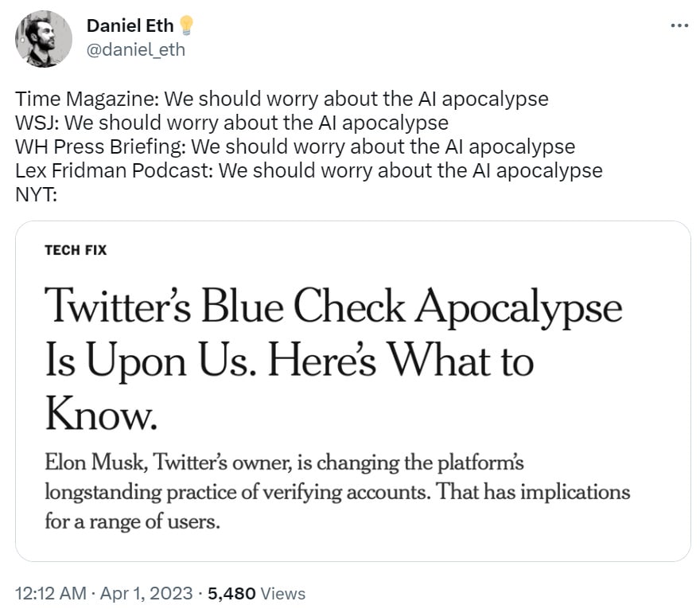Click Daniel Eth's profile avatar

coord(45,38)
